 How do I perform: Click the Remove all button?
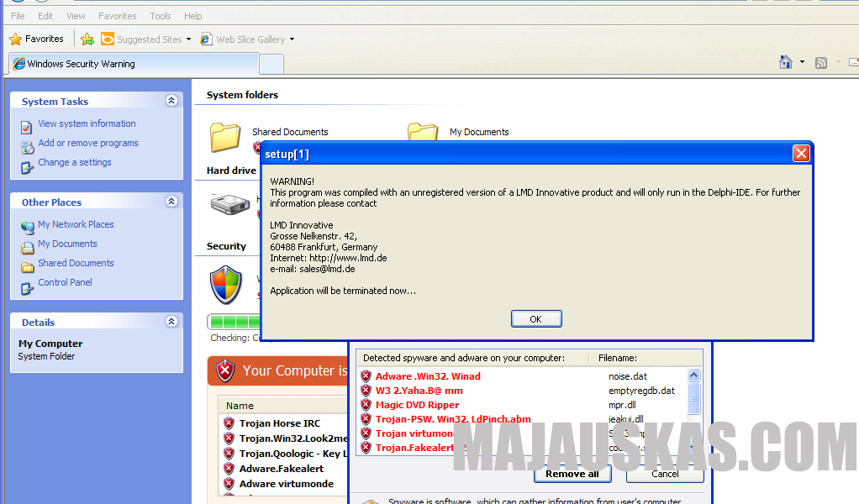click(x=572, y=474)
